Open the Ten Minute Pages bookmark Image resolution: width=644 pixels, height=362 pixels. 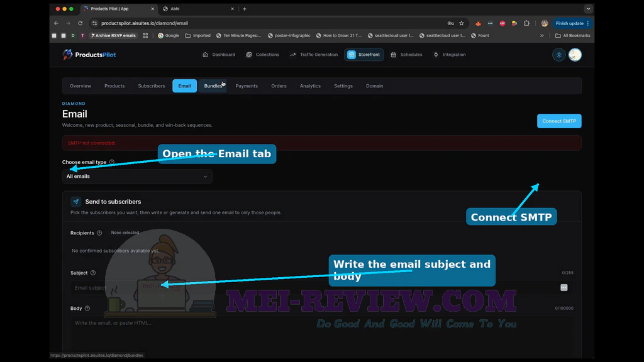click(238, 36)
